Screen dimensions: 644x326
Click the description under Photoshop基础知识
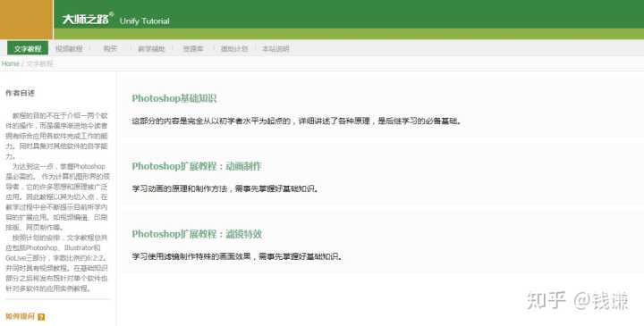(297, 121)
